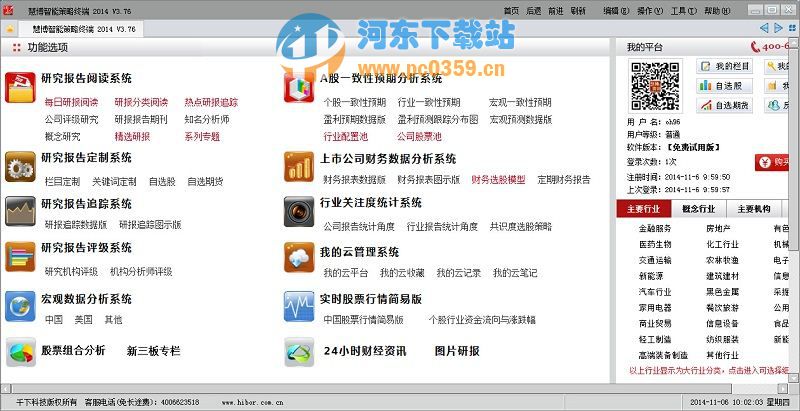Screen dimensions: 800x411
Task: Open 定期财务报告 link
Action: pyautogui.click(x=564, y=179)
